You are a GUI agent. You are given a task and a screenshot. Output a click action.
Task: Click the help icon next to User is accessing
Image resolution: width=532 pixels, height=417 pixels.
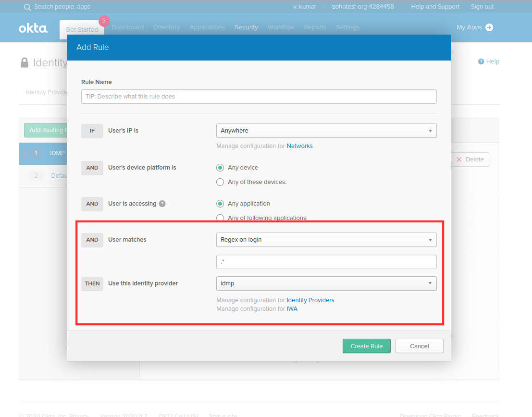click(162, 204)
